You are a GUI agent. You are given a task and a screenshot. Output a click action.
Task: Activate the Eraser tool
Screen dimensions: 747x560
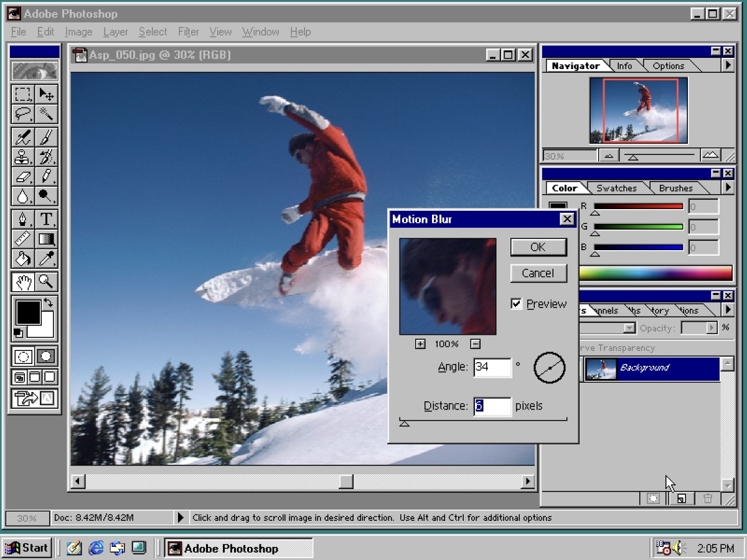23,177
